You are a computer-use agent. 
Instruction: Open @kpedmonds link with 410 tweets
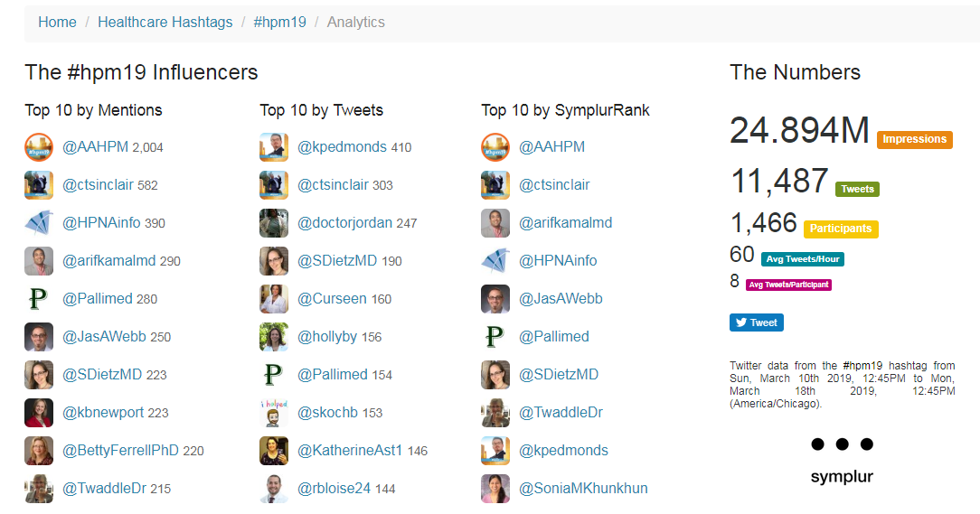coord(342,146)
